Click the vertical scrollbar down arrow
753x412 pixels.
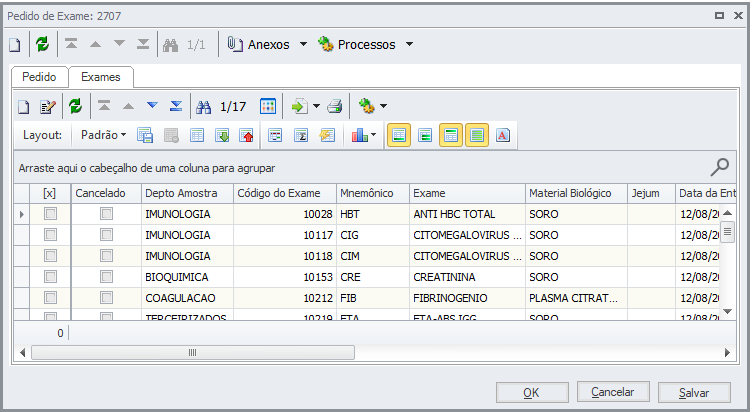tap(728, 312)
